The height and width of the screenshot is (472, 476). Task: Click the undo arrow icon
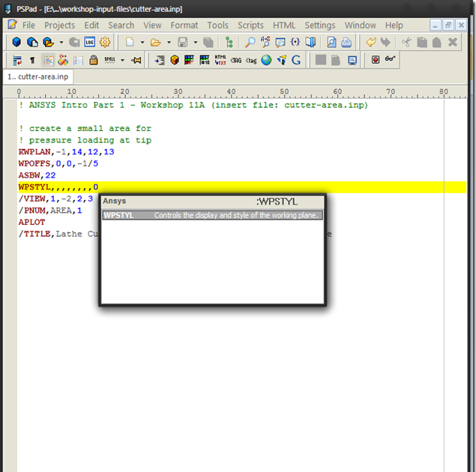[x=371, y=43]
